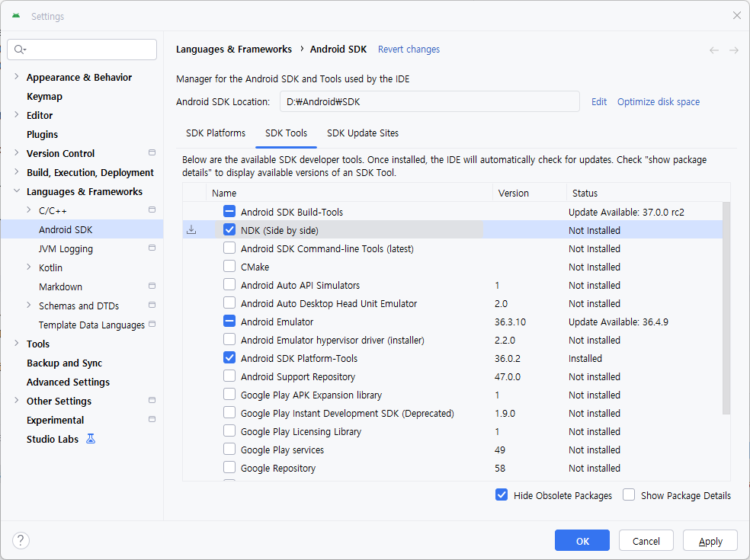Open Plugins settings page
This screenshot has height=560, width=750.
coord(42,134)
